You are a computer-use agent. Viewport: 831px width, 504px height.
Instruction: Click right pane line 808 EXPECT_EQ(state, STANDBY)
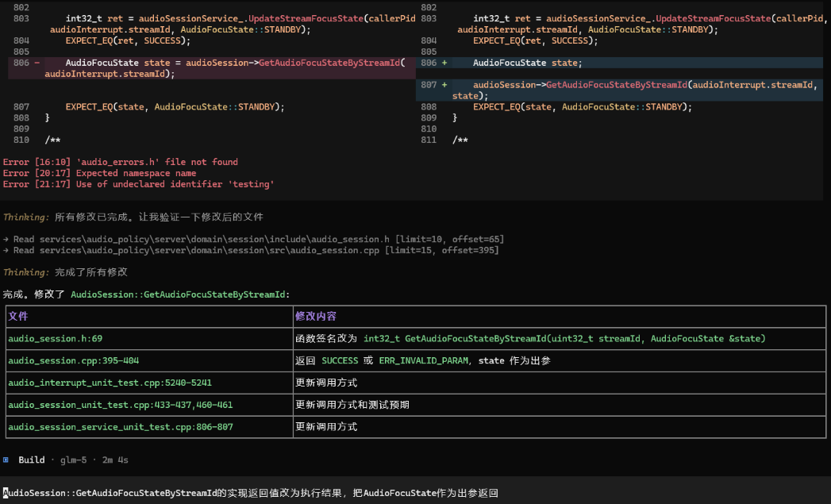583,107
